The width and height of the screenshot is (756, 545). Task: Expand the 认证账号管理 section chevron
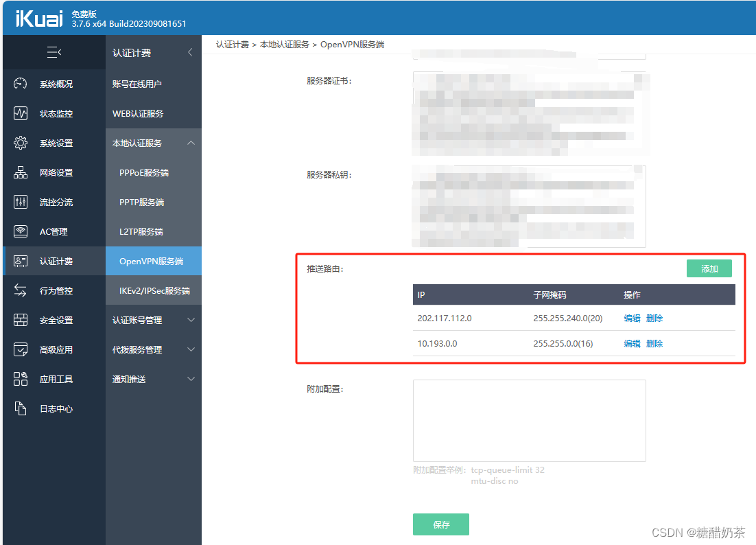point(191,320)
